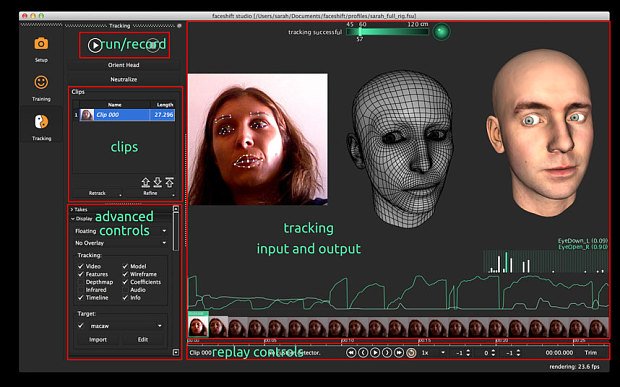
Task: Click the Orient Head button
Action: 124,65
